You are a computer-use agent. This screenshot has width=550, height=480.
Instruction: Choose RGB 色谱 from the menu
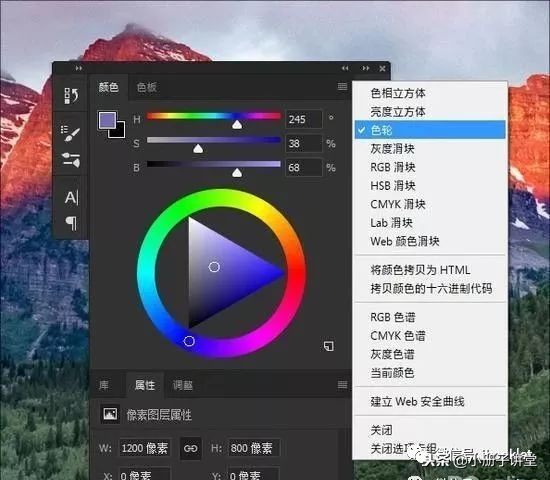pos(430,317)
